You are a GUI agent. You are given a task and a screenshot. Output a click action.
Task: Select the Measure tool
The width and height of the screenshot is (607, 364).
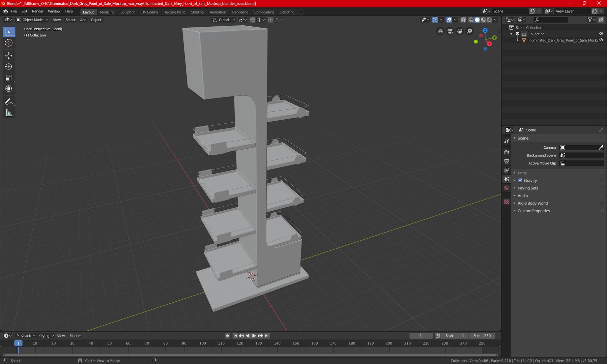coord(9,113)
